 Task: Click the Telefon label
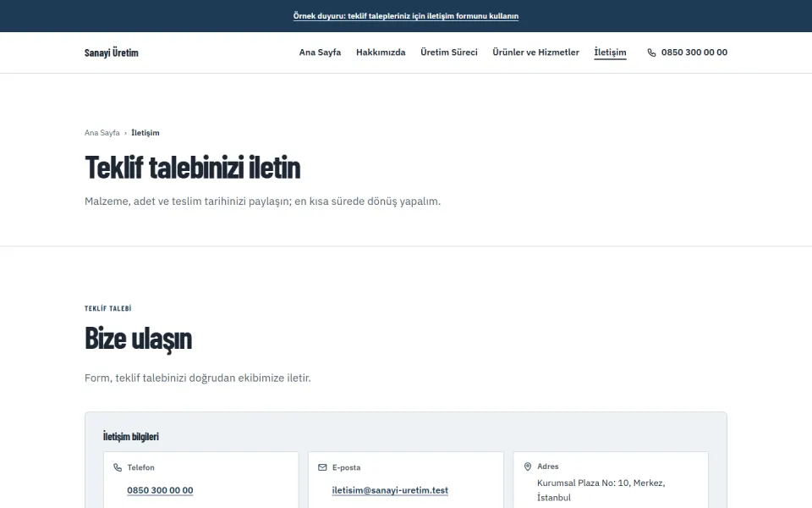pos(141,467)
